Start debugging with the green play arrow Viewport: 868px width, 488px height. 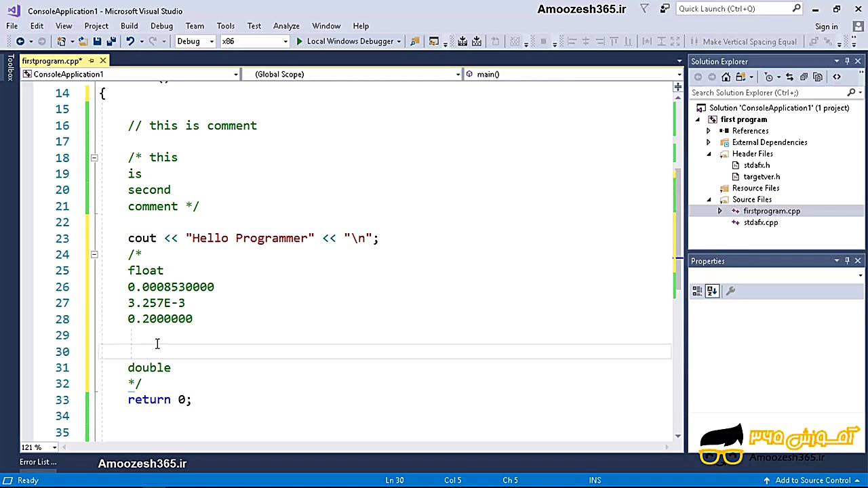[299, 41]
